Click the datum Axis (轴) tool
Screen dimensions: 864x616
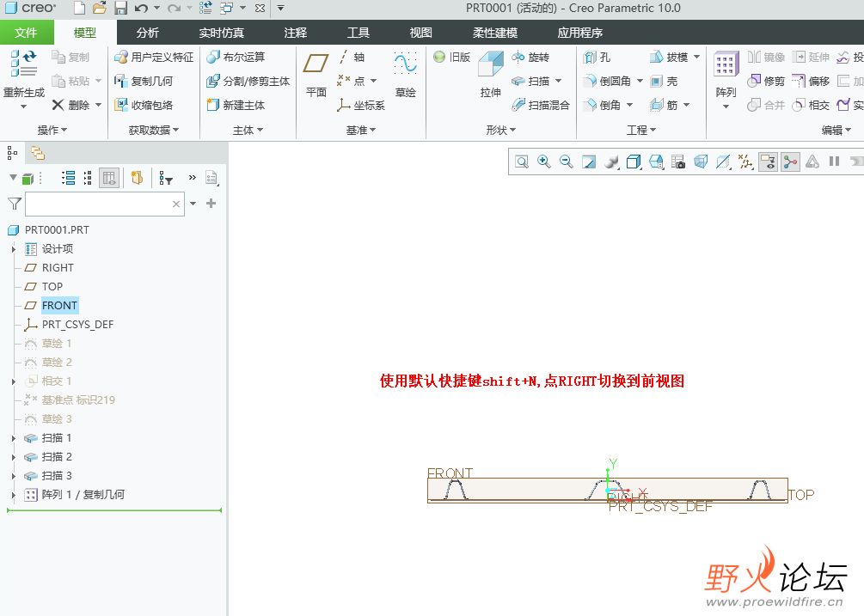pos(351,58)
